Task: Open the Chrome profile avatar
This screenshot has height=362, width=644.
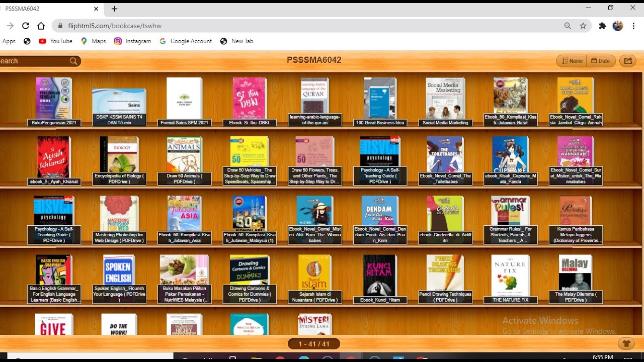Action: 618,26
